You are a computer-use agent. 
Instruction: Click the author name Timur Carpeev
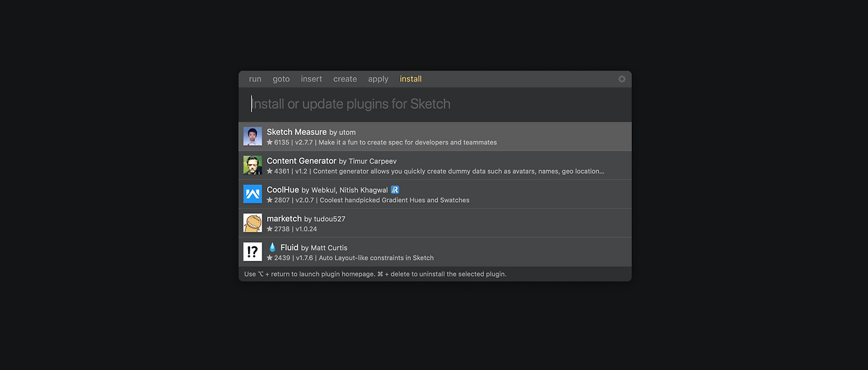(372, 161)
